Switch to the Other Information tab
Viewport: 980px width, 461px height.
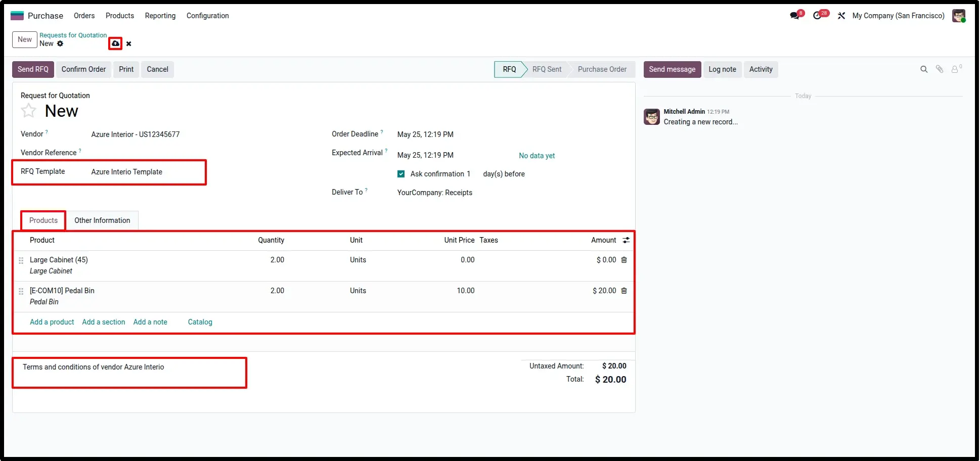[x=102, y=220]
